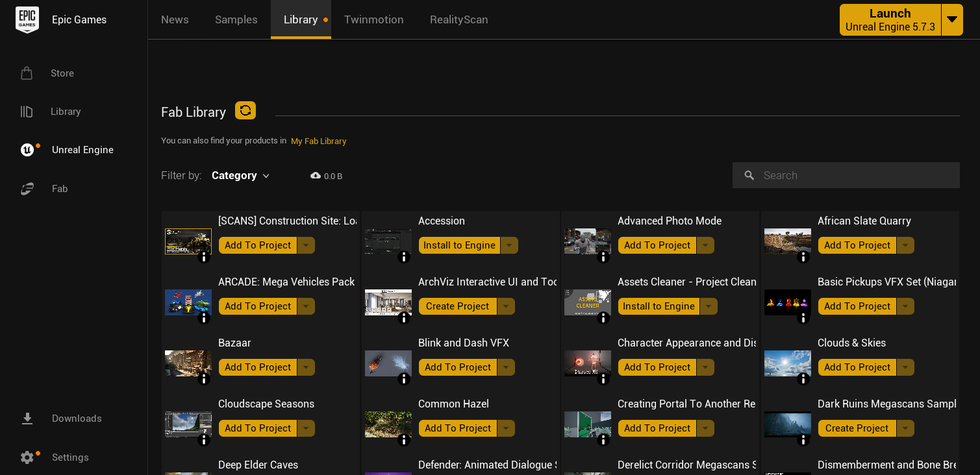
Task: Open the Clouds & Skies thumbnail
Action: coord(788,363)
